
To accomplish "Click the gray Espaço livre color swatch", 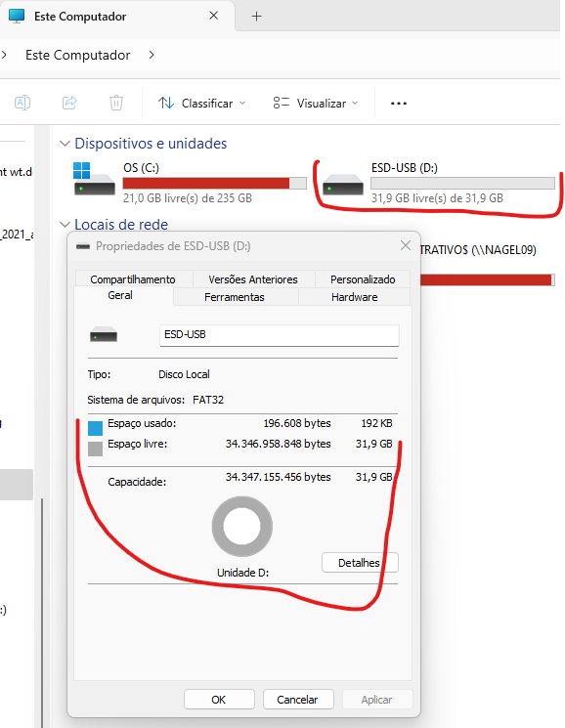I will [95, 449].
